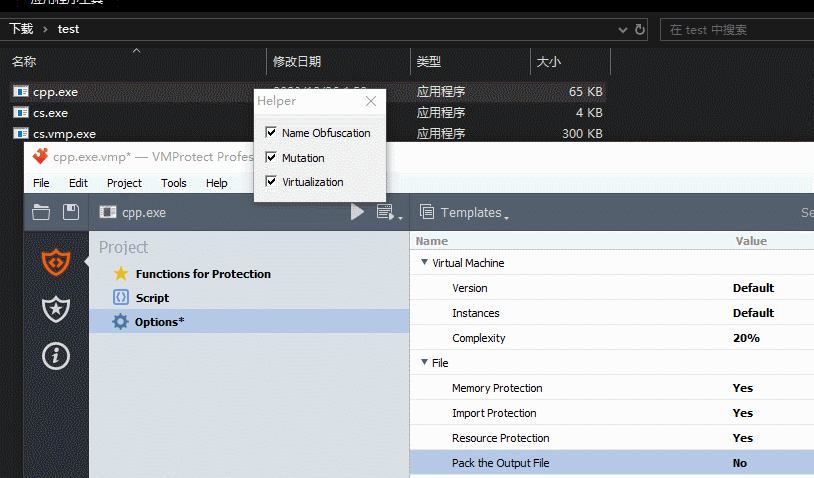Click the 300 KB size cell of cs.vmp.exe
The image size is (814, 478).
point(582,133)
